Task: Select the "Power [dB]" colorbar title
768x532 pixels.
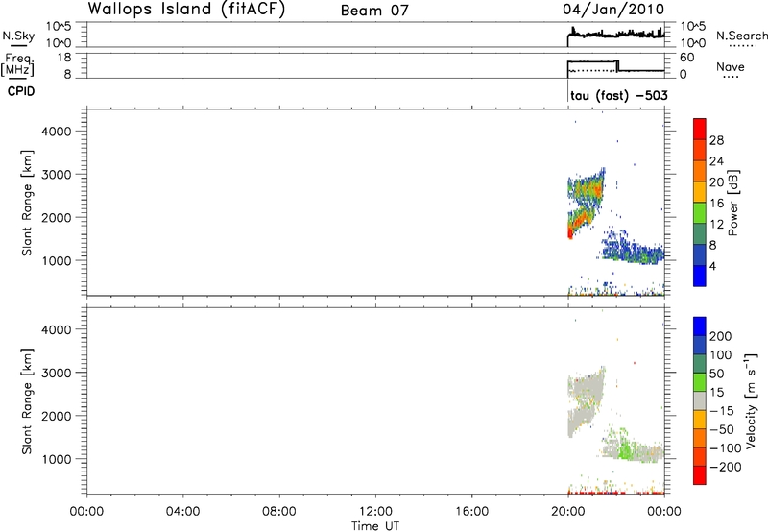Action: pos(732,203)
